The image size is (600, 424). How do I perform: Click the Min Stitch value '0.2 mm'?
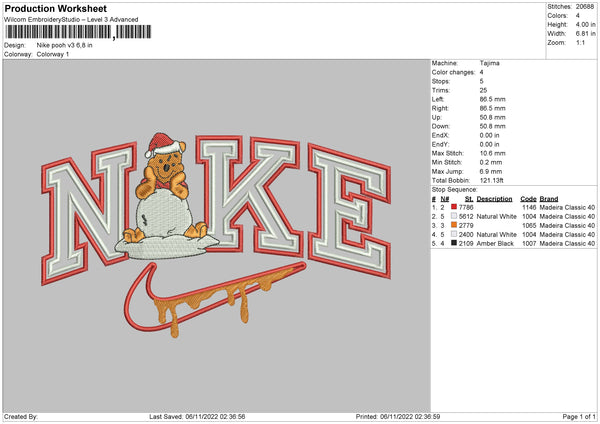tap(491, 162)
